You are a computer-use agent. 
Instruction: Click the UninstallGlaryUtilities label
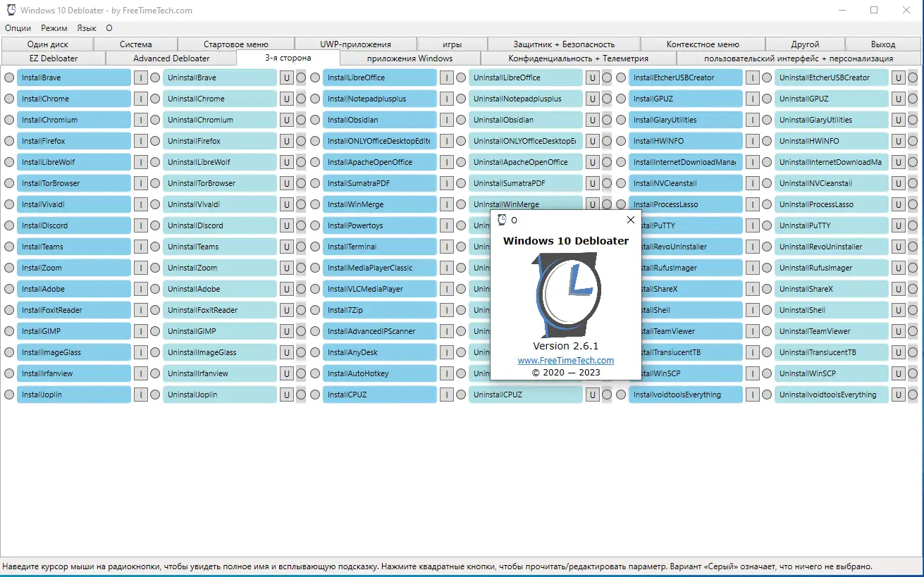pos(832,120)
